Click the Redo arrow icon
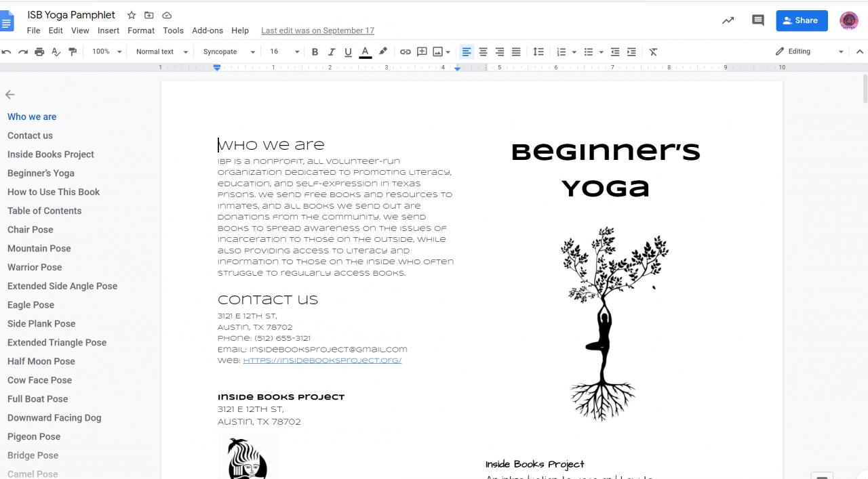 (23, 52)
